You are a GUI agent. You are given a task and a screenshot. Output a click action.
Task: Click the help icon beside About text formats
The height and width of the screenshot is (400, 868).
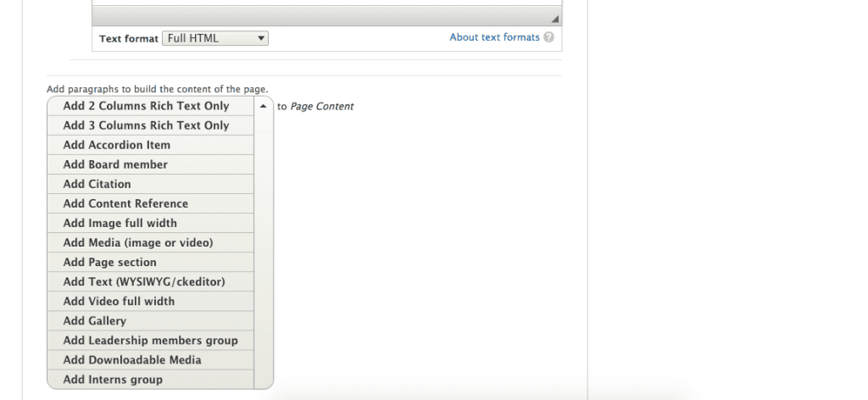[x=549, y=38]
